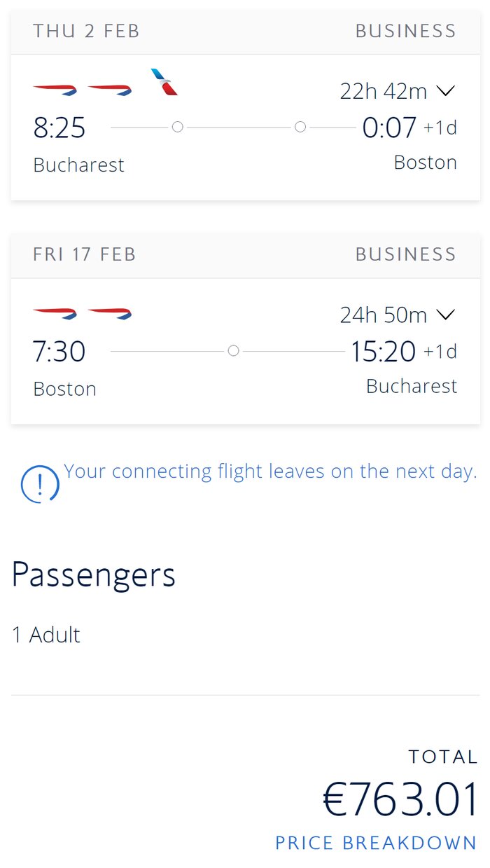The image size is (490, 868).
Task: Click the connecting flight next day notice
Action: tap(270, 471)
